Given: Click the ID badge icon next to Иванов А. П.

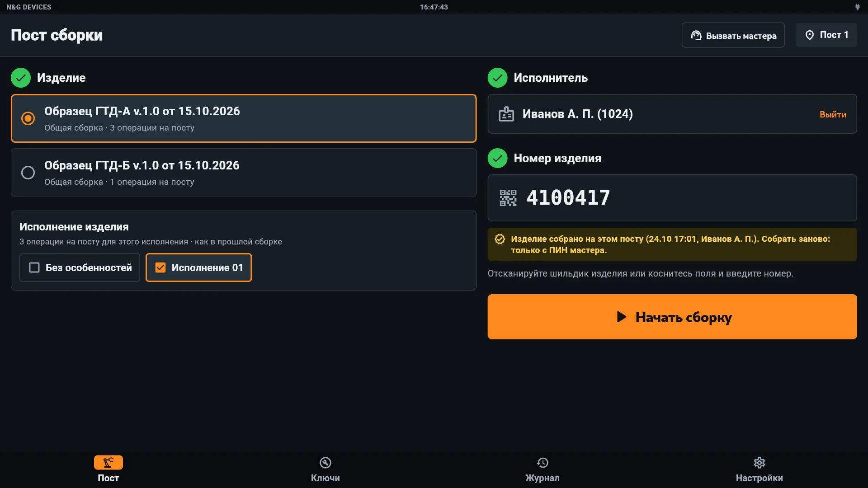Looking at the screenshot, I should [506, 114].
